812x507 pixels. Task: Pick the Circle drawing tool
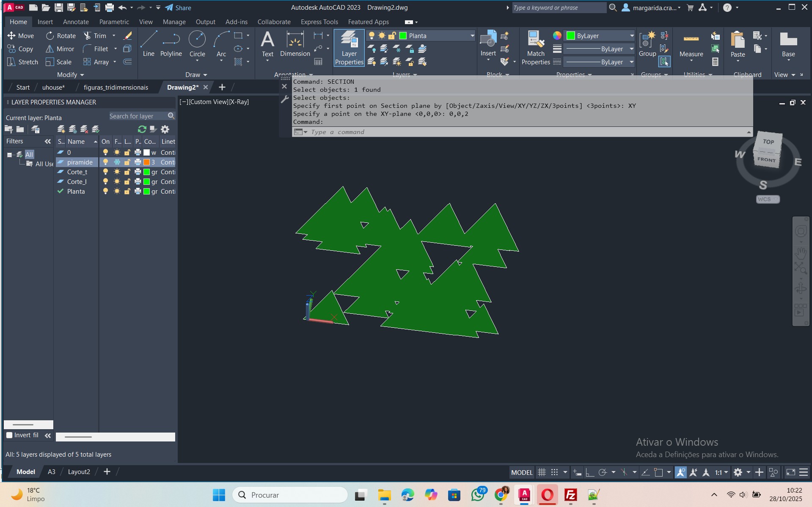coord(197,44)
